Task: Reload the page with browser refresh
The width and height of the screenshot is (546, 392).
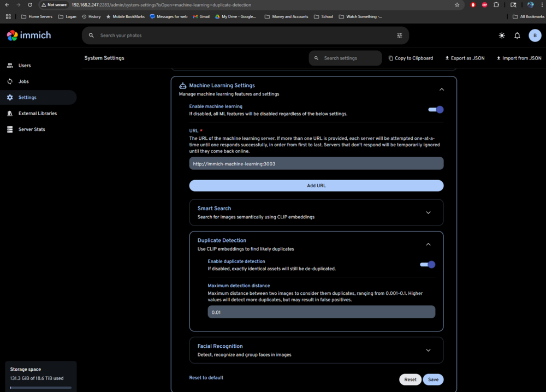Action: pyautogui.click(x=30, y=5)
